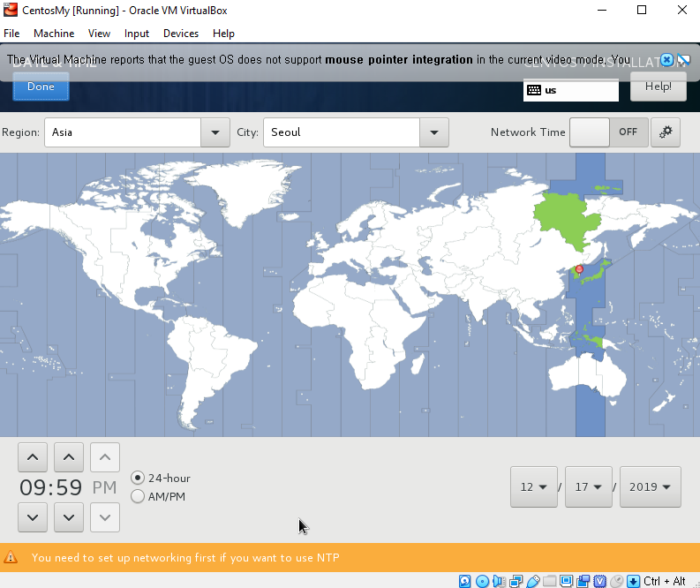
Task: Click the City field showing Seoul
Action: pos(342,132)
